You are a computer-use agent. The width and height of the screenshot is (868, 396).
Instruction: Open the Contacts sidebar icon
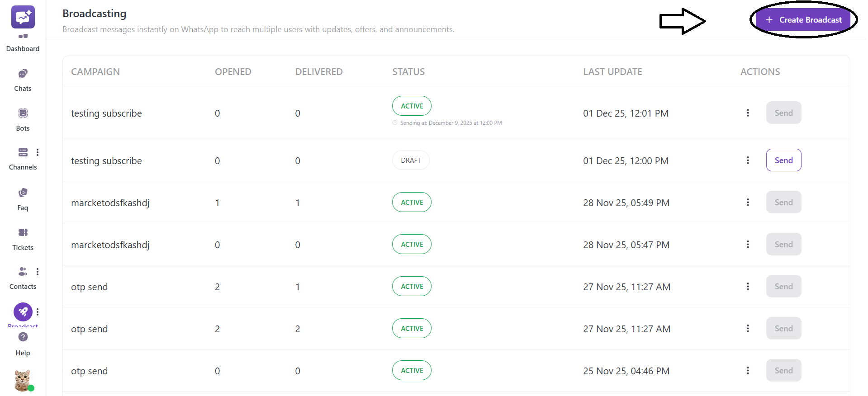(x=23, y=272)
